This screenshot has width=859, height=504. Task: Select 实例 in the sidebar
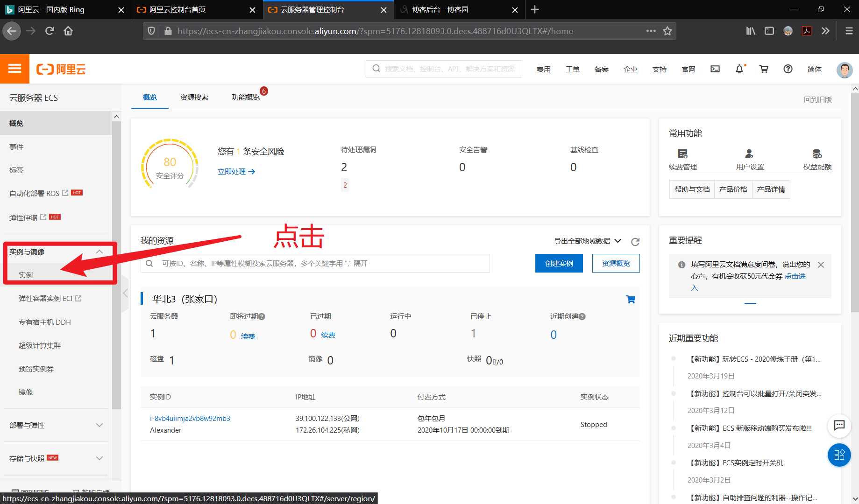pos(26,275)
